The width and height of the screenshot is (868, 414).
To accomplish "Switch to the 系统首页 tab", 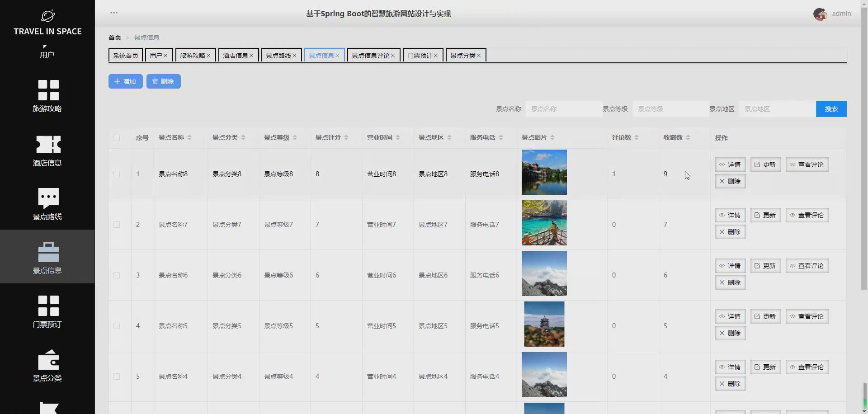I will [x=126, y=55].
